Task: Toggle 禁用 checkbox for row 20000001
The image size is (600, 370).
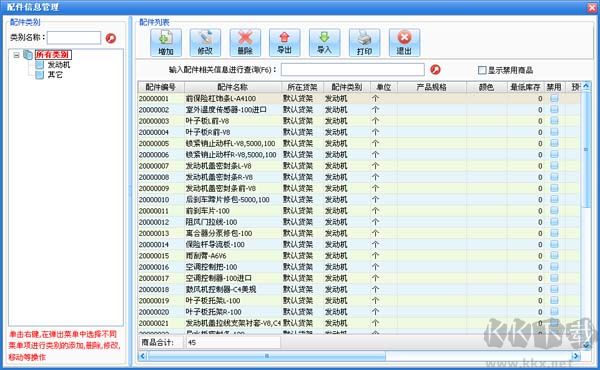Action: [554, 98]
